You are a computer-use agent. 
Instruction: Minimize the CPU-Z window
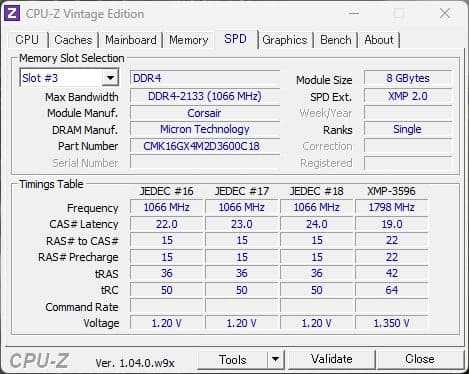[354, 13]
